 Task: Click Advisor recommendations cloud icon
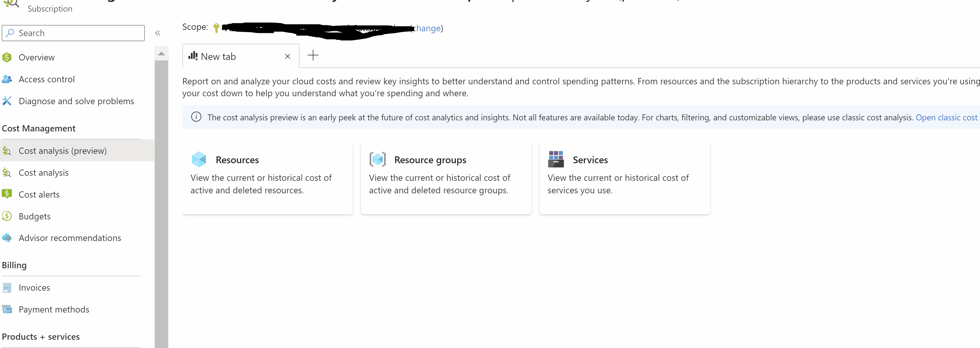pyautogui.click(x=7, y=238)
